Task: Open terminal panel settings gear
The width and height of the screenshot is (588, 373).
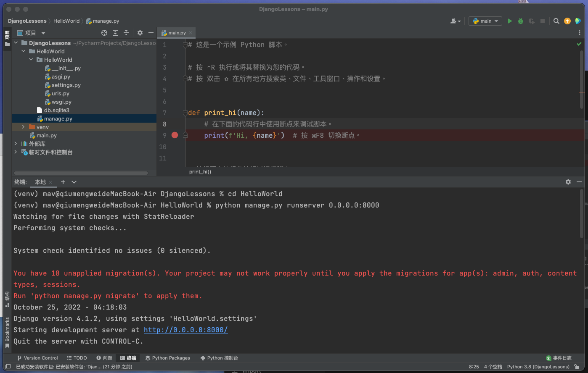Action: pyautogui.click(x=568, y=182)
